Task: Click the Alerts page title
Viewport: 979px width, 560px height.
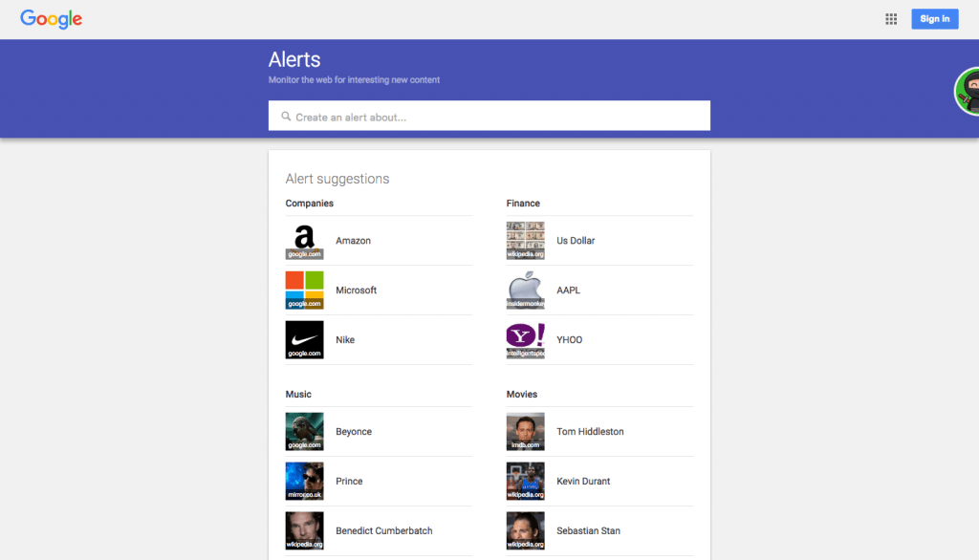Action: (x=294, y=59)
